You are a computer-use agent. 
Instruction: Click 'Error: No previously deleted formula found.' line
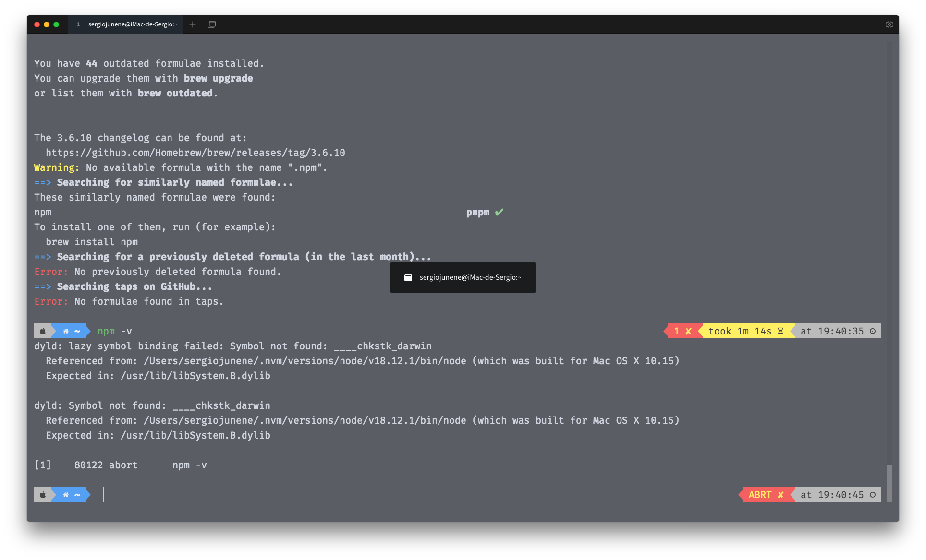coord(158,272)
